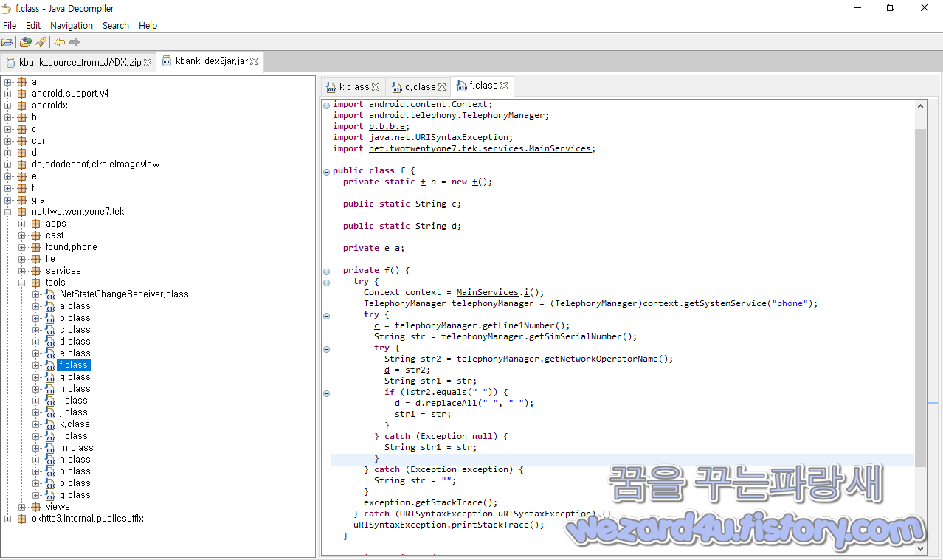
Task: Close the c.class editor tab
Action: tap(442, 87)
